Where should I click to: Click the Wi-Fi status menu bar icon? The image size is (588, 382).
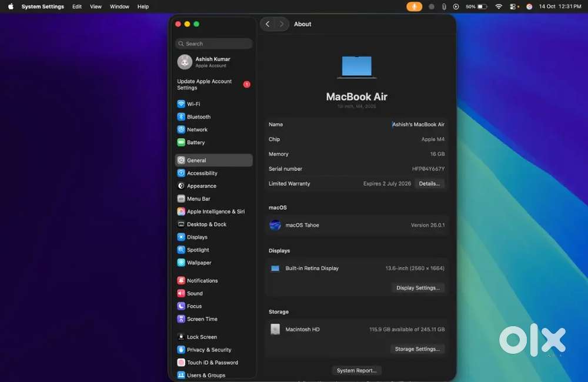499,6
